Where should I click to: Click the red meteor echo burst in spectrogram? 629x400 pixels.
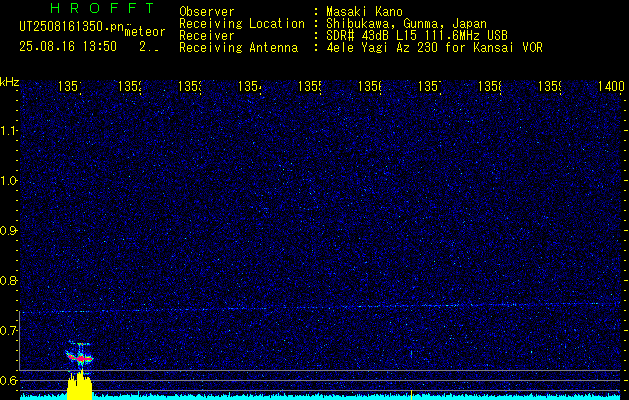(x=80, y=357)
